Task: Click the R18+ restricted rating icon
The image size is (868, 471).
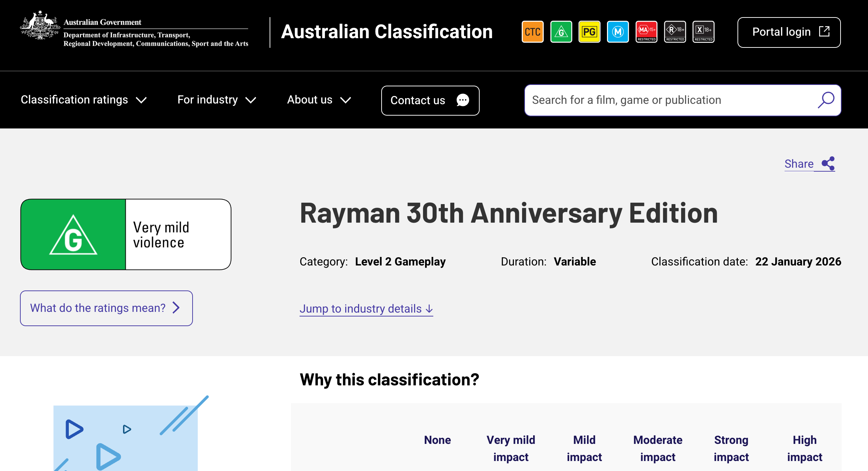Action: click(675, 32)
